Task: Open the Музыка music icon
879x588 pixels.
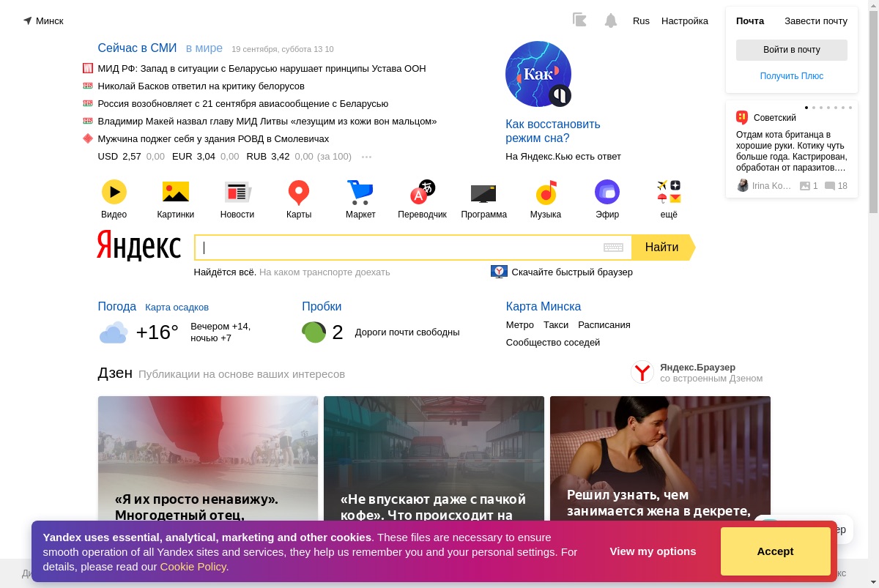Action: point(546,193)
